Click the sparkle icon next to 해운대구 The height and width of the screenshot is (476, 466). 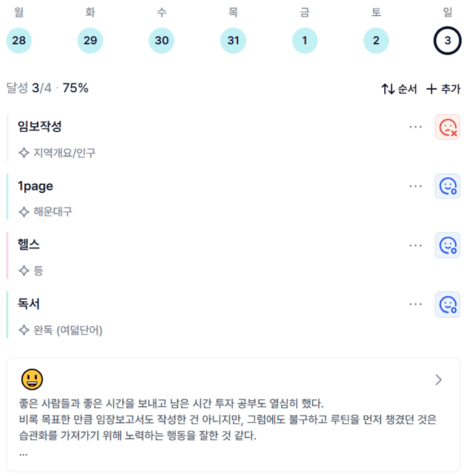coord(24,212)
